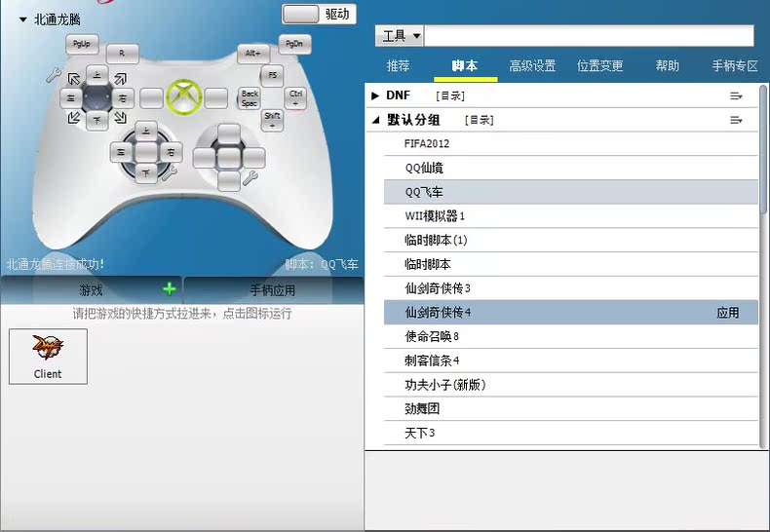
Task: Click the blank D-pad center key
Action: pos(146,152)
